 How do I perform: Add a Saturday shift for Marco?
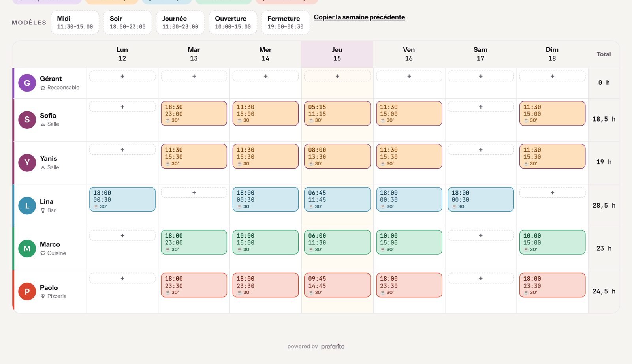tap(481, 235)
